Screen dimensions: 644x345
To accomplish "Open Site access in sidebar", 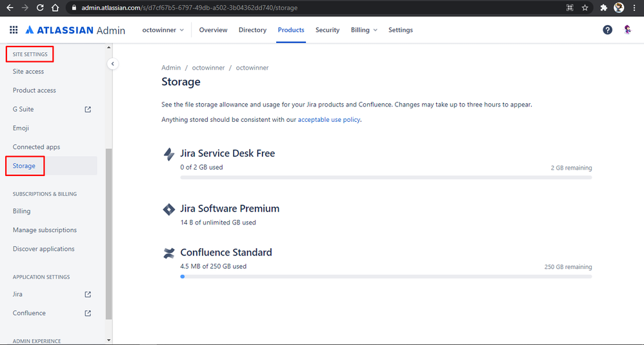I will pyautogui.click(x=28, y=72).
